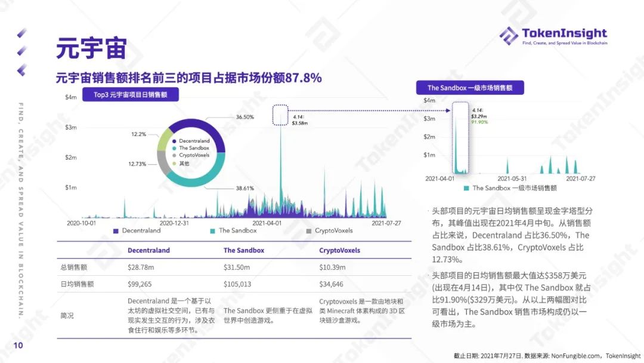Click the $10.39m table cell
Screen dimensions: 644x363
tap(332, 267)
